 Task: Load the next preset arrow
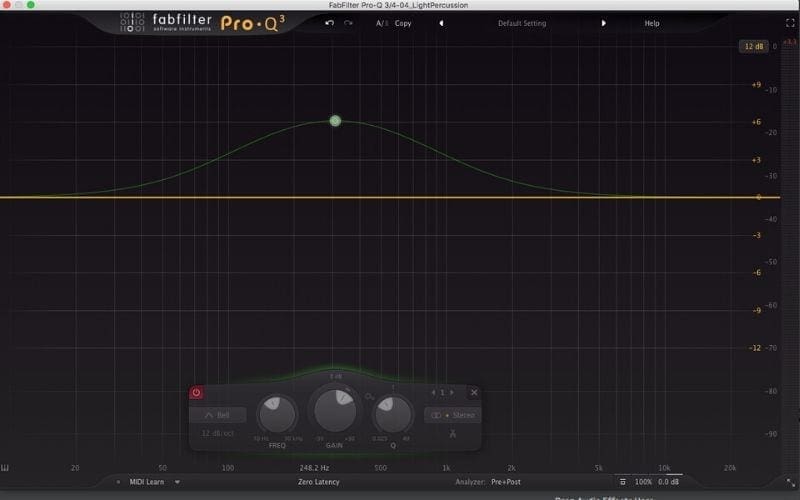pos(604,23)
